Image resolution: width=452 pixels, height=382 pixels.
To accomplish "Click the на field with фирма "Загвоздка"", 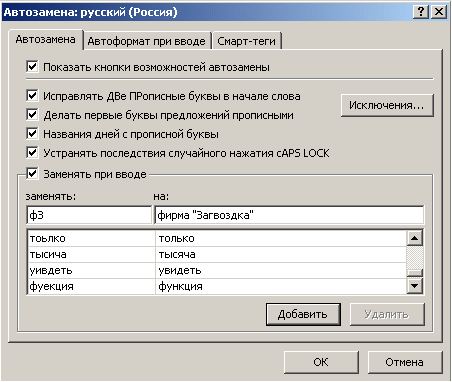I will coord(289,215).
